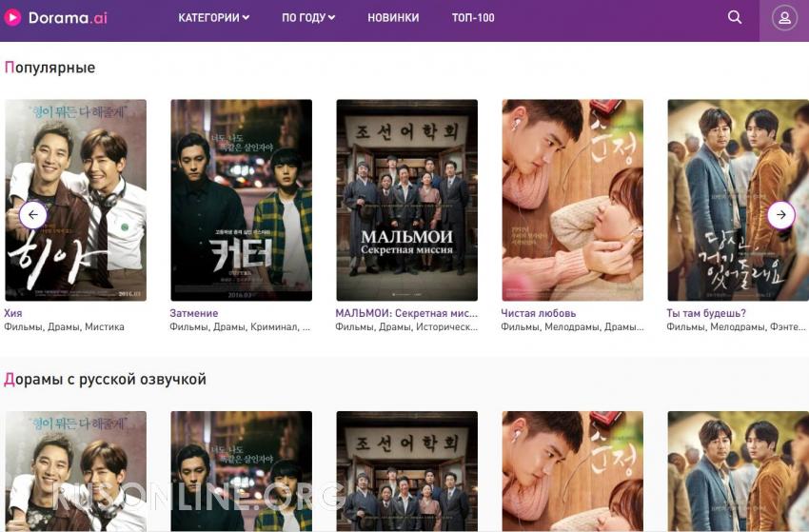Open the МАЛЬМОИ poster in Популярные
This screenshot has height=532, width=809.
point(407,200)
